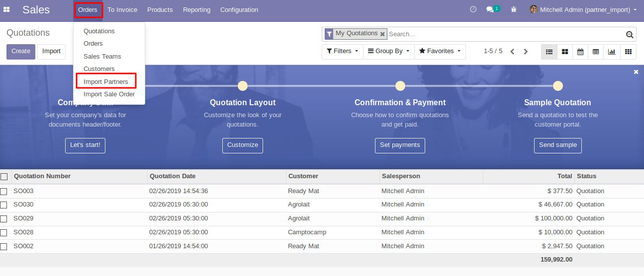Tick the checkbox for SO029
The height and width of the screenshot is (276, 644).
(x=3, y=218)
